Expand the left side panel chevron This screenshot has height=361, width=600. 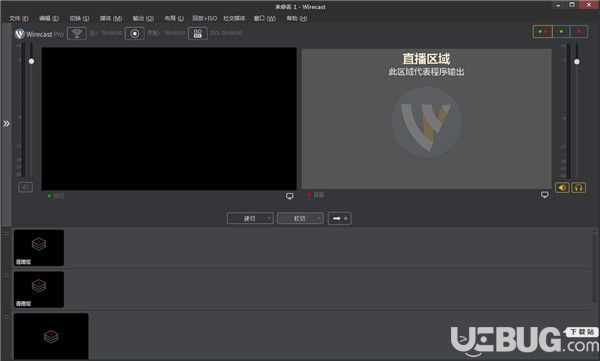(x=7, y=124)
